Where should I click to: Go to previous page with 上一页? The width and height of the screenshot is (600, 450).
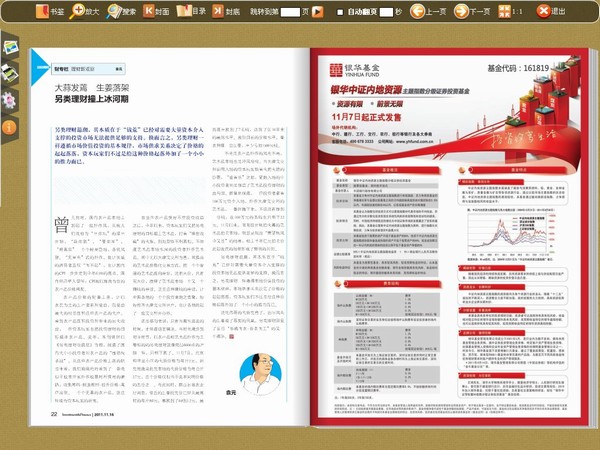tap(428, 11)
